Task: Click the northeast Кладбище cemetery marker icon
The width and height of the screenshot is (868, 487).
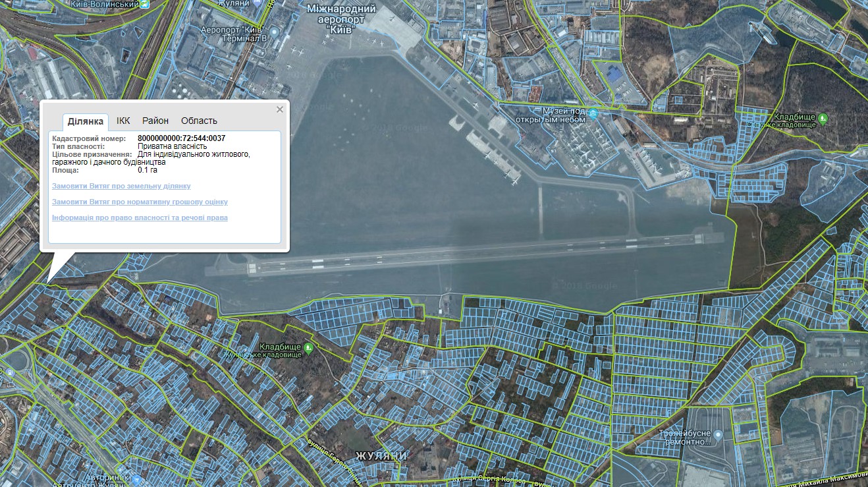Action: [x=823, y=119]
